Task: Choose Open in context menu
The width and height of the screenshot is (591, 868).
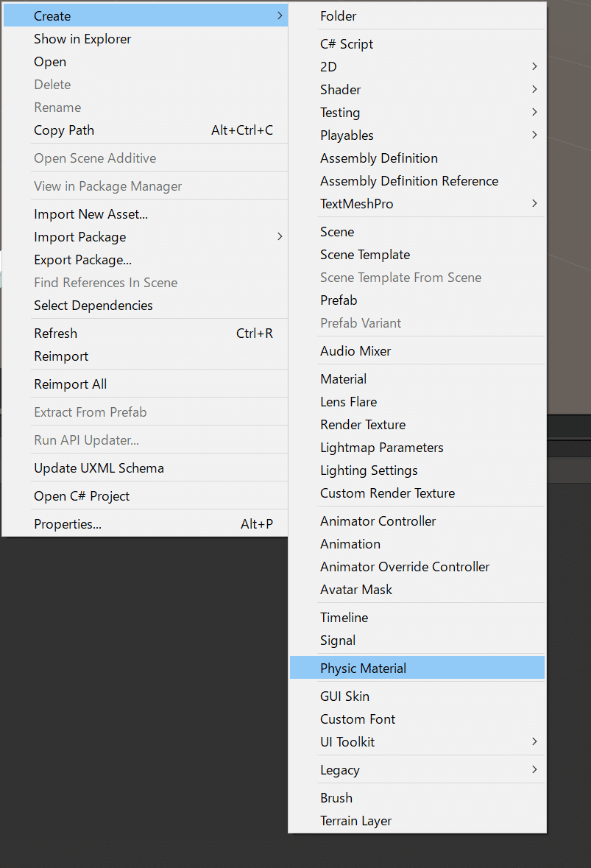Action: pos(146,61)
